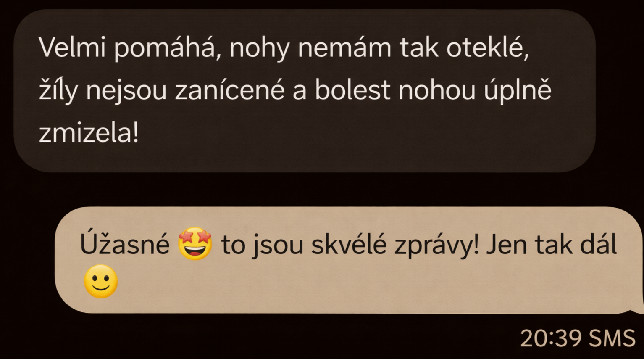This screenshot has height=359, width=644.
Task: Click the word Velmi in the first message
Action: click(x=72, y=47)
